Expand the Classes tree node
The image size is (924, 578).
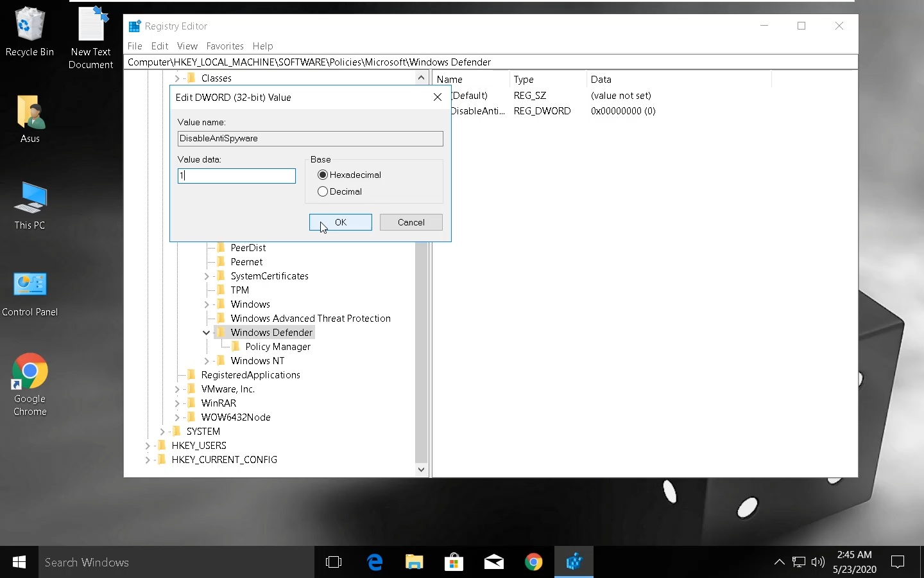pyautogui.click(x=177, y=78)
